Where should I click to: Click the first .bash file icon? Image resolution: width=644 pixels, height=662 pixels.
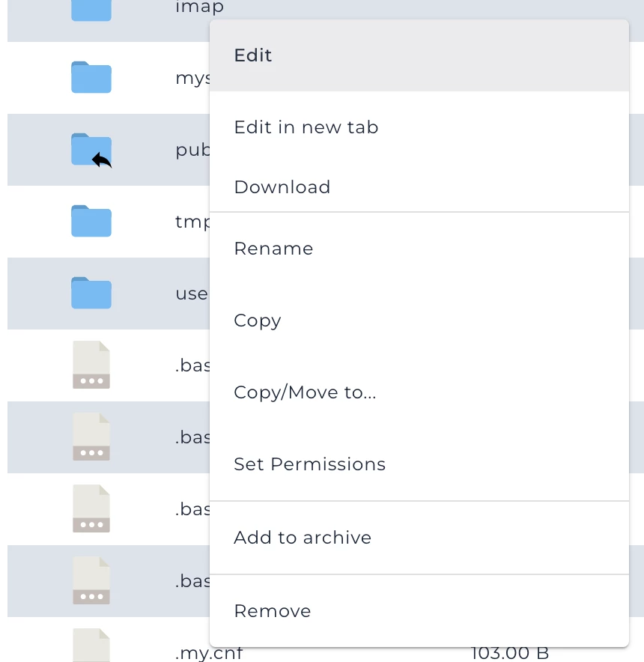click(x=91, y=365)
